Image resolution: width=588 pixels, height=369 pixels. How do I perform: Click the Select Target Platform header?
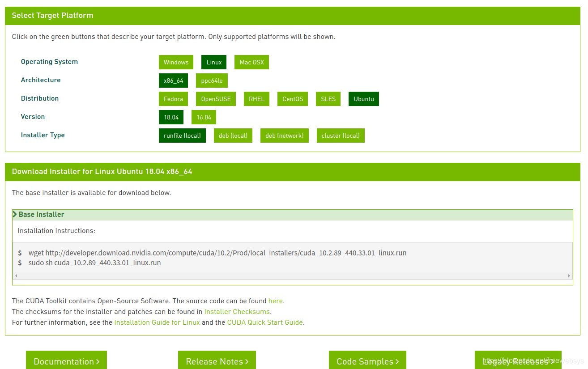coord(292,15)
